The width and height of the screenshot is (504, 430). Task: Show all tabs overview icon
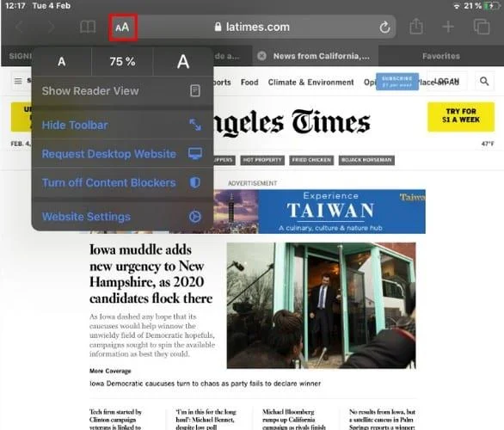click(482, 27)
